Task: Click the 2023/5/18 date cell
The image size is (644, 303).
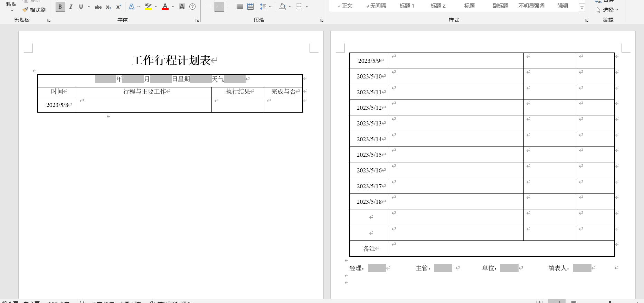Action: (x=369, y=201)
